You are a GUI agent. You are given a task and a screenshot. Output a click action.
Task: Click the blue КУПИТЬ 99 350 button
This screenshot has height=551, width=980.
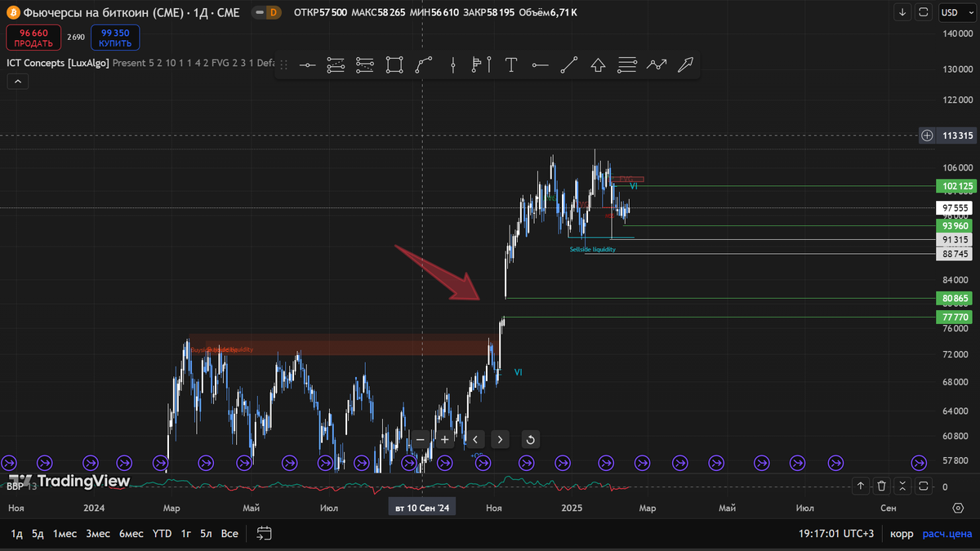tap(115, 38)
